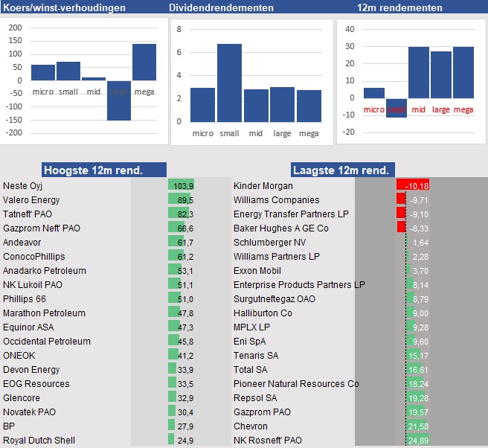Select the NK Rosneft' PAO row label
The width and height of the screenshot is (488, 448).
click(268, 441)
